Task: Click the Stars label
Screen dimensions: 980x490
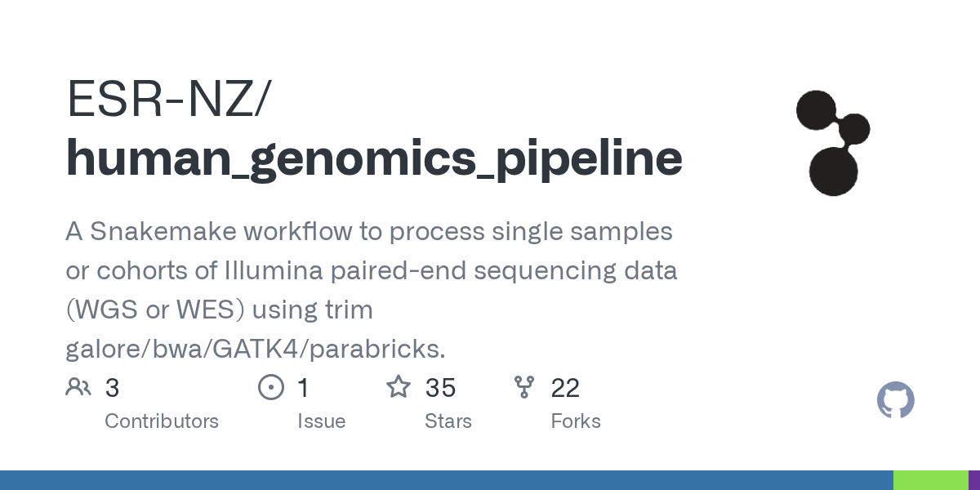Action: click(x=448, y=421)
